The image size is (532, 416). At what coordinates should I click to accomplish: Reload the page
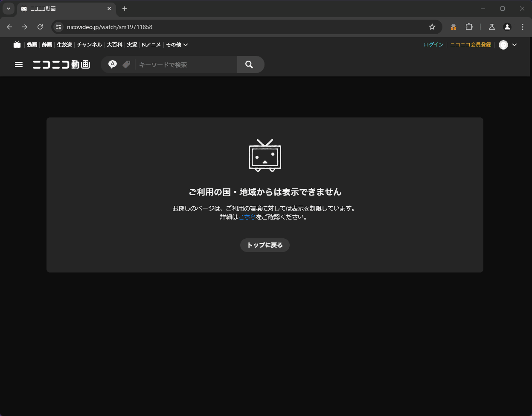coord(40,27)
